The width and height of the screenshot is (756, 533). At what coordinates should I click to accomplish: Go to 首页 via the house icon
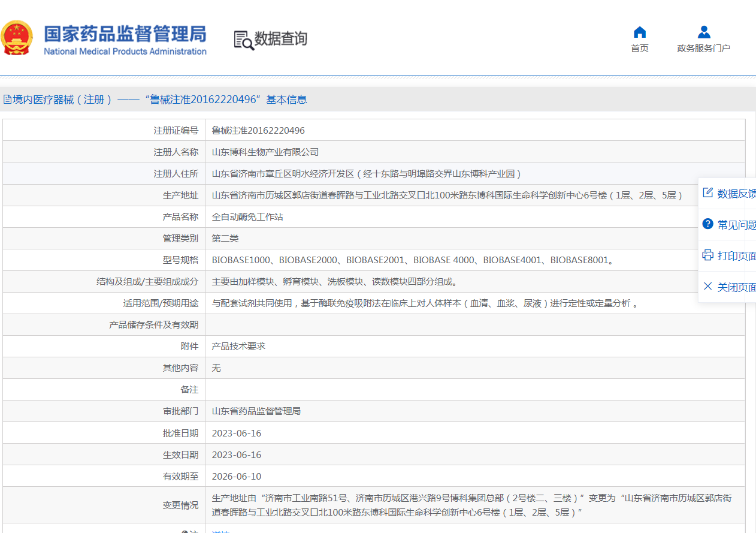pyautogui.click(x=640, y=32)
